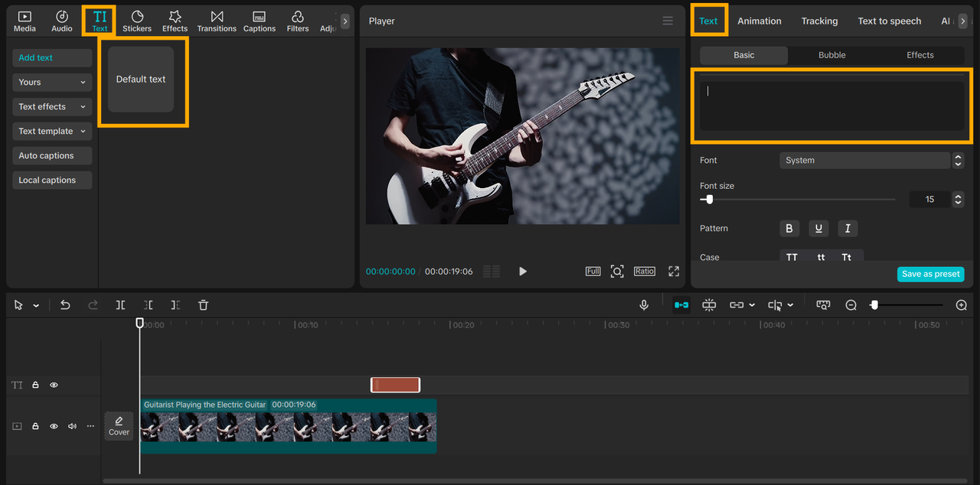Mute the video track audio
This screenshot has width=980, height=485.
[x=72, y=426]
